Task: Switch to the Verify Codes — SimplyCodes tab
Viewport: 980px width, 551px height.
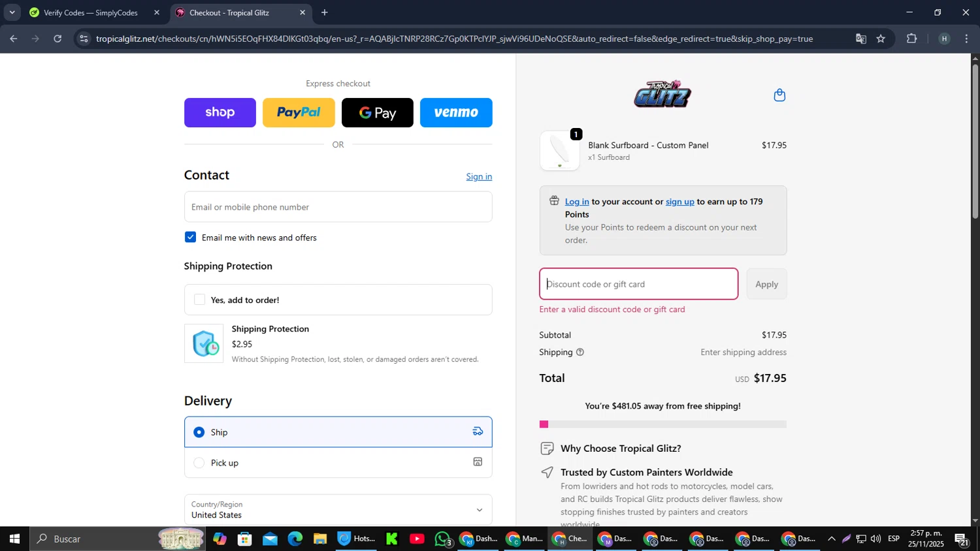Action: pos(90,12)
